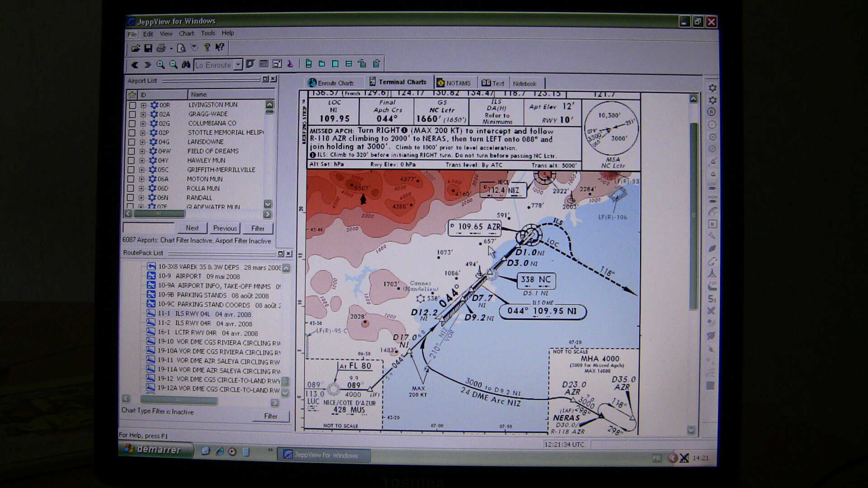Click the Name column header
The height and width of the screenshot is (488, 868).
coord(231,94)
